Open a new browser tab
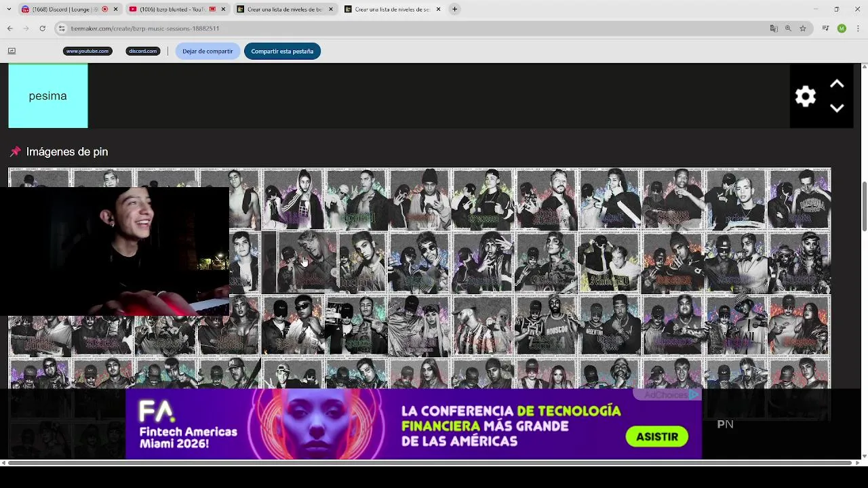The height and width of the screenshot is (488, 868). 454,9
